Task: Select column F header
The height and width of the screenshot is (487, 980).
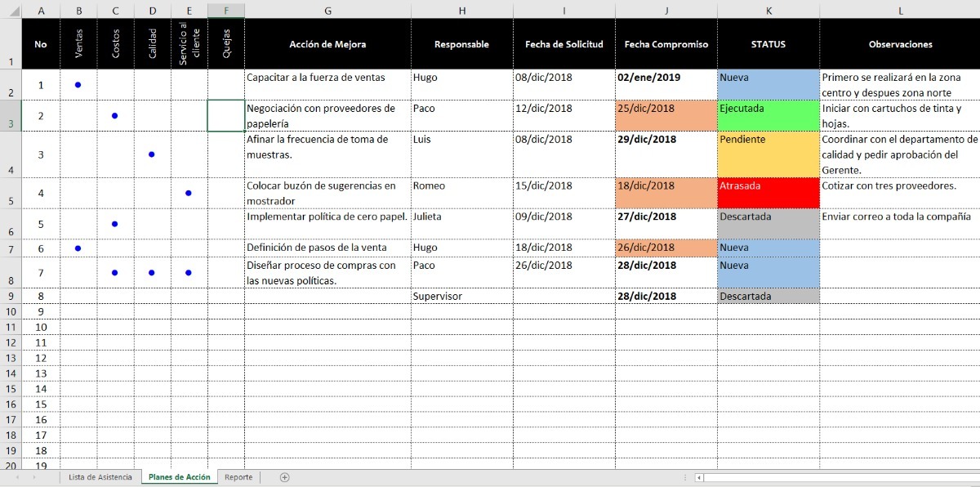Action: coord(226,11)
